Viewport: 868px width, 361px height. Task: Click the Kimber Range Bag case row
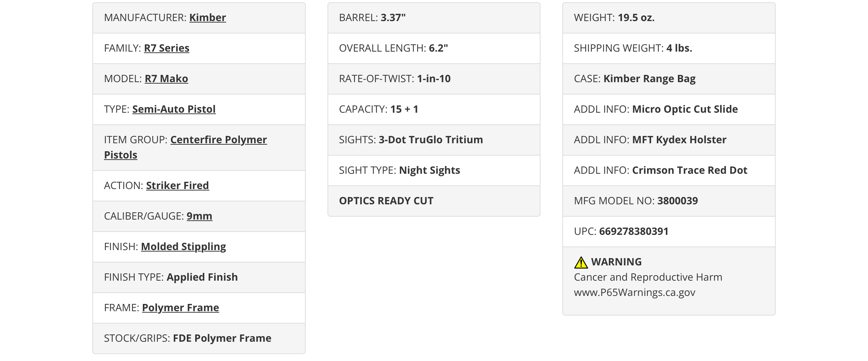point(669,79)
